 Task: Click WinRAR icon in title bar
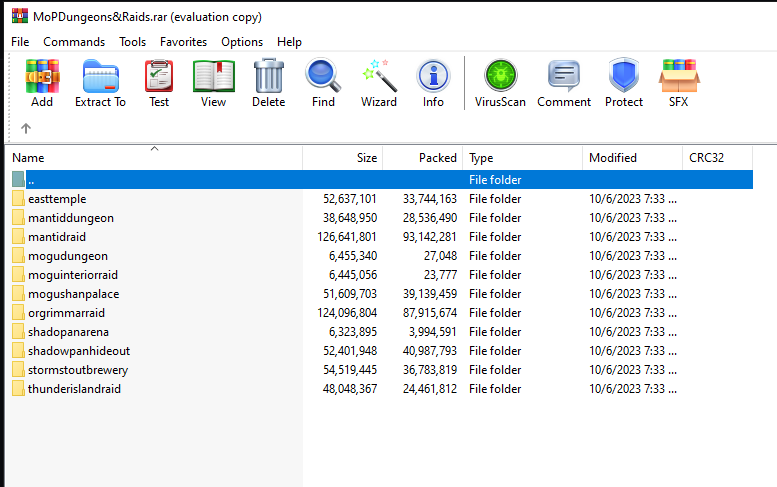pos(20,16)
